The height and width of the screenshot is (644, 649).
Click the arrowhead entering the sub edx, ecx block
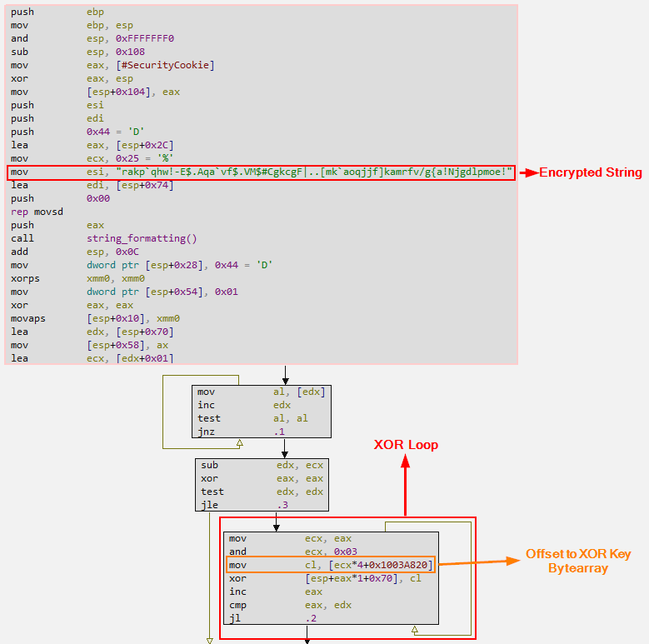pos(285,454)
